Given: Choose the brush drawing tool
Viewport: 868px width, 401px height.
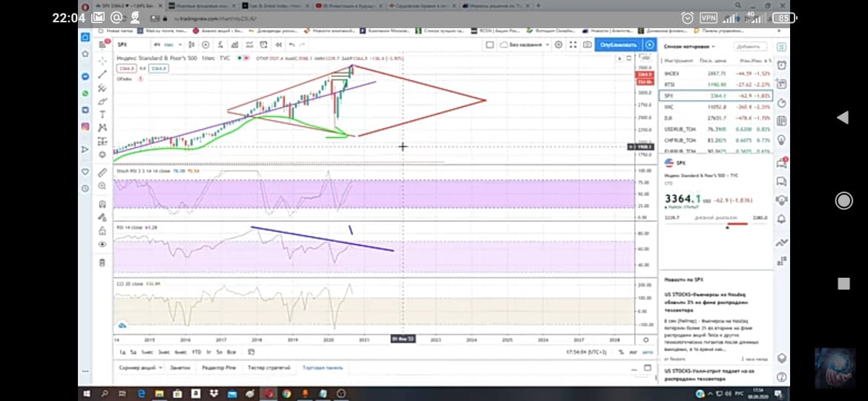Looking at the screenshot, I should click(102, 101).
